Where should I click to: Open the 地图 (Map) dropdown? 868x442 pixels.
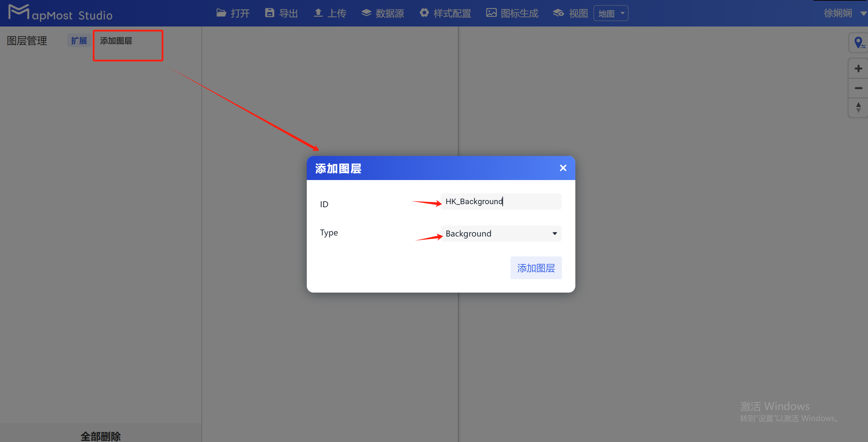point(610,13)
